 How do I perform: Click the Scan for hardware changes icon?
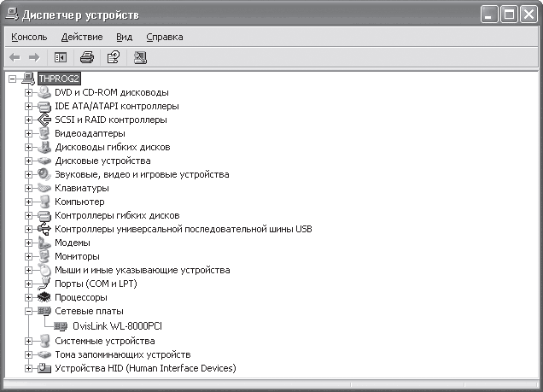(x=140, y=57)
